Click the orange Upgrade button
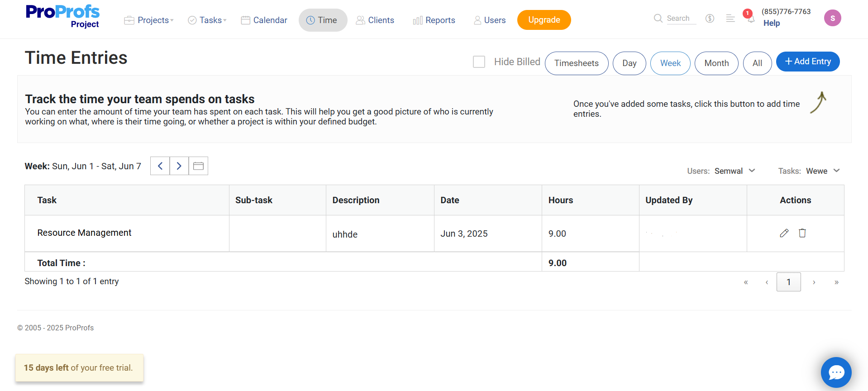868x391 pixels. [544, 20]
